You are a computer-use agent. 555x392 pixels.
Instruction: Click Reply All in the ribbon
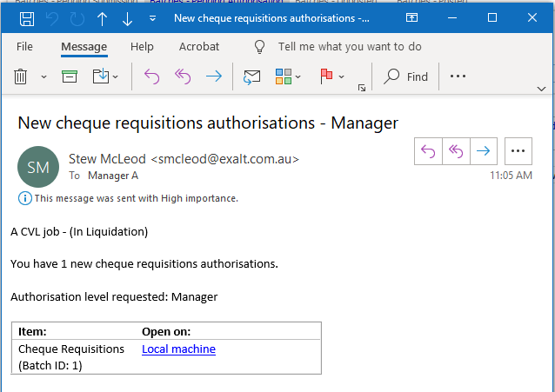182,76
